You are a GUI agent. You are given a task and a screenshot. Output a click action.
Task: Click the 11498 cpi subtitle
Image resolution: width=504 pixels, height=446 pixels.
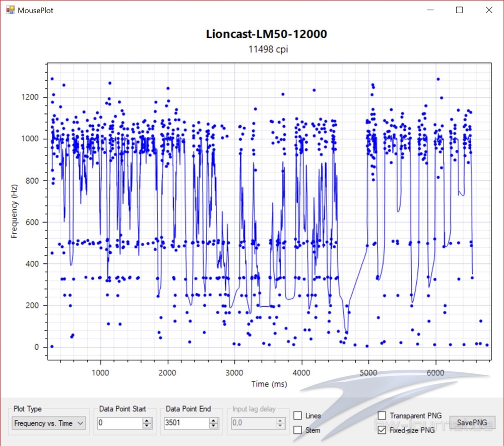coord(268,49)
